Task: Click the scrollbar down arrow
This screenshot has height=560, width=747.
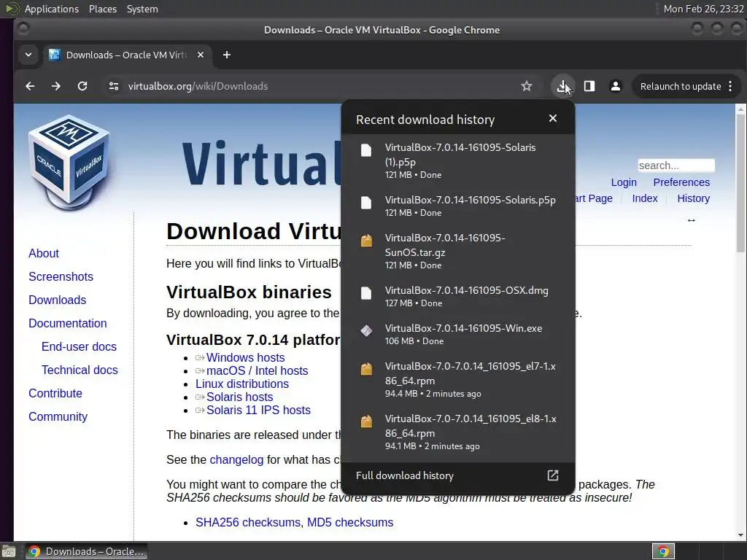Action: pos(740,535)
